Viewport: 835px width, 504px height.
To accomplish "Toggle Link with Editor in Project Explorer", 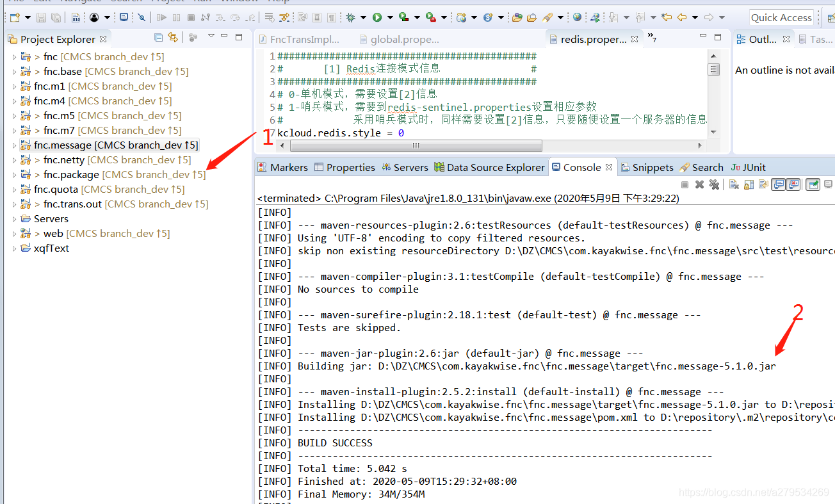I will pyautogui.click(x=173, y=37).
